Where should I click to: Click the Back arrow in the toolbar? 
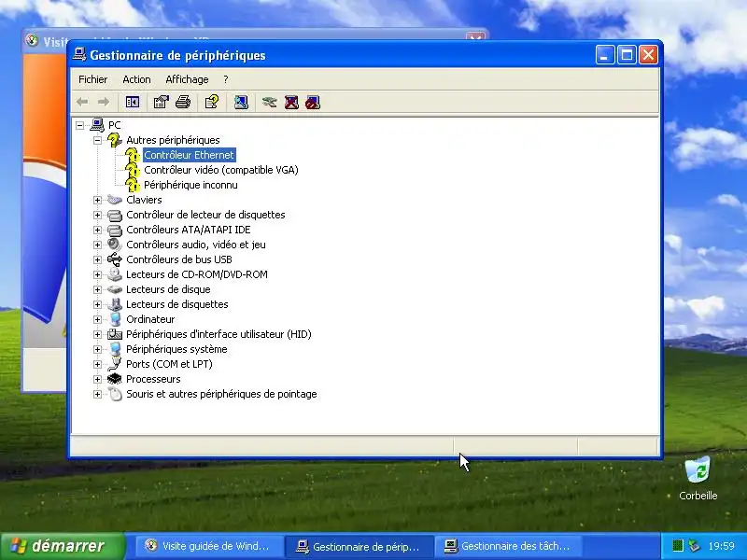click(82, 102)
